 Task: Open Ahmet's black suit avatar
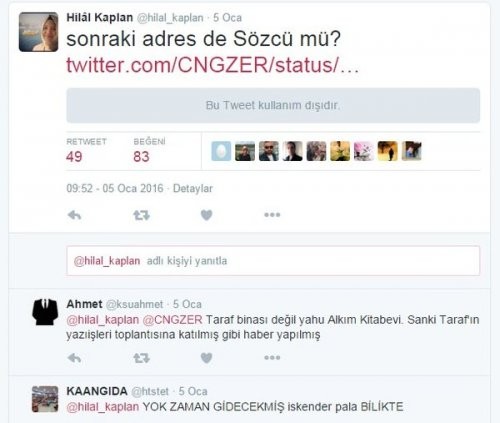(45, 312)
